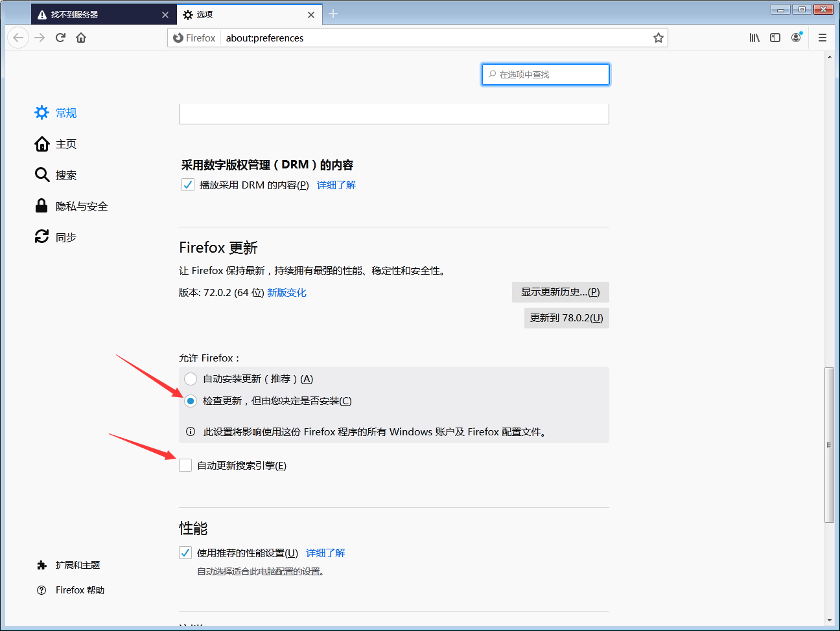
Task: Click the 更新到 78.0.2 button
Action: [566, 318]
